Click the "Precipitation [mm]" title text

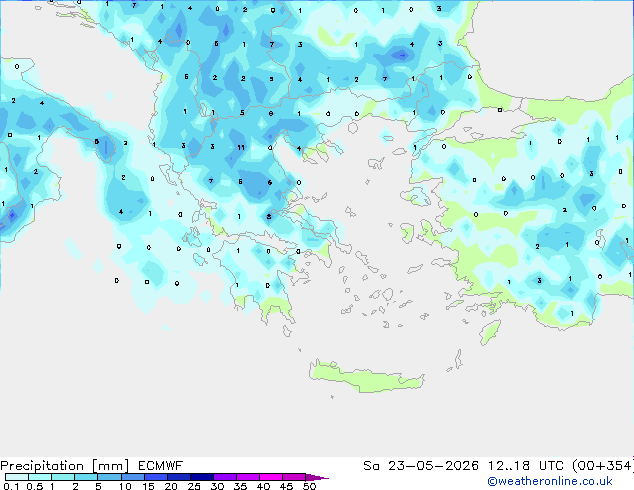65,466
